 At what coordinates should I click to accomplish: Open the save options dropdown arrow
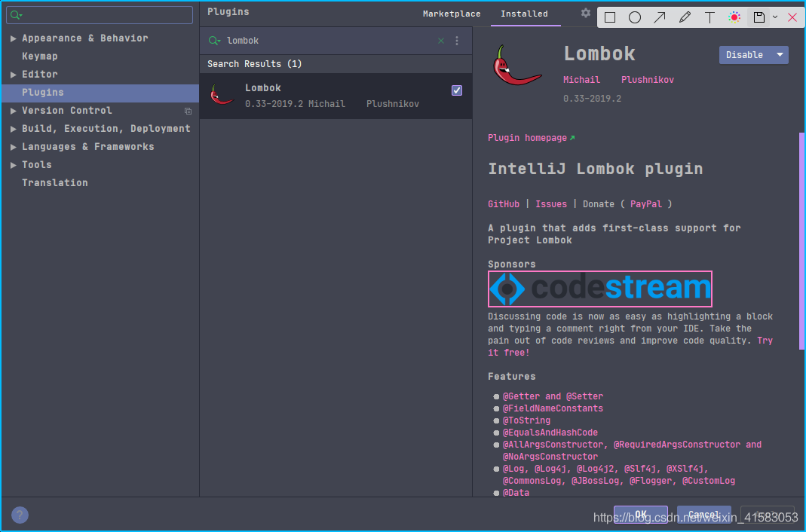(x=775, y=17)
